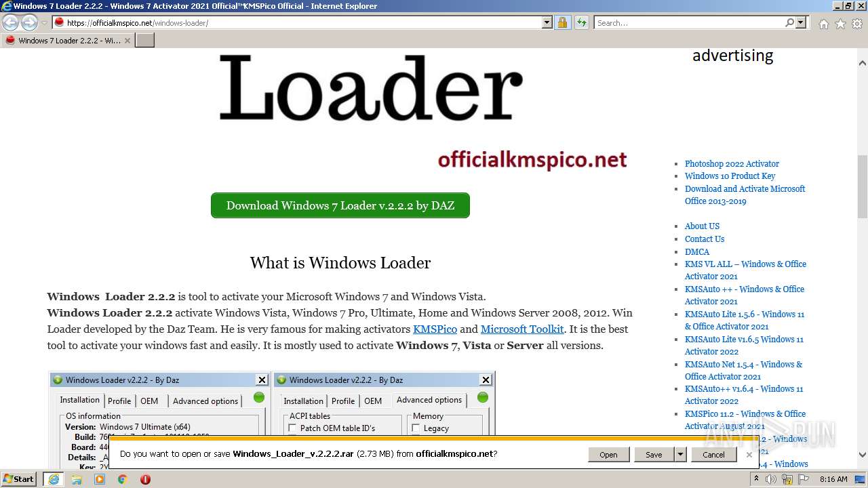
Task: Click the page scrollbar down arrow
Action: click(863, 455)
